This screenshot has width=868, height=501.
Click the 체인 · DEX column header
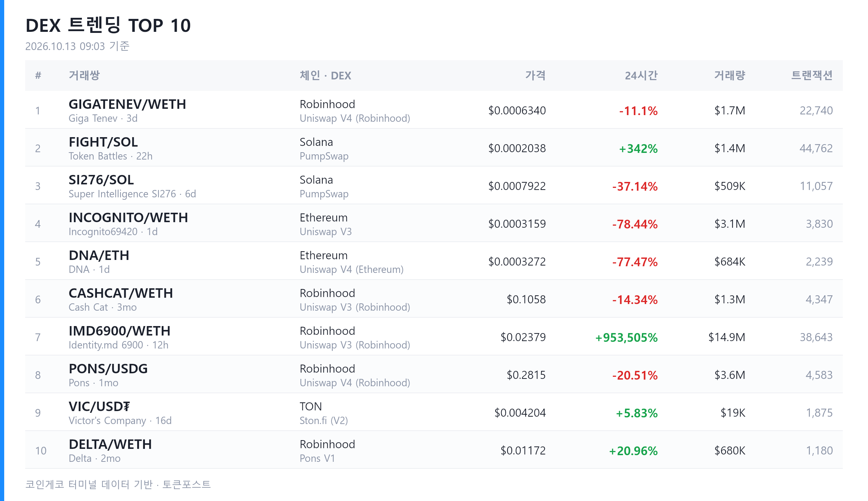coord(325,76)
